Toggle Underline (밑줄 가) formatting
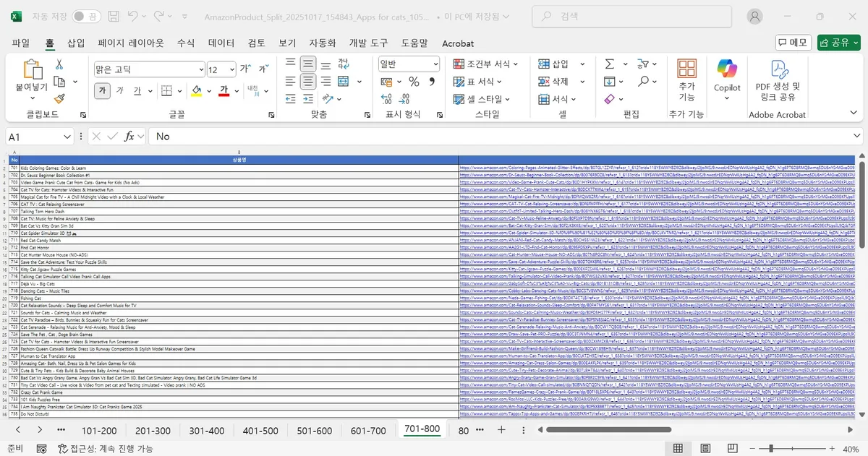 (x=137, y=91)
